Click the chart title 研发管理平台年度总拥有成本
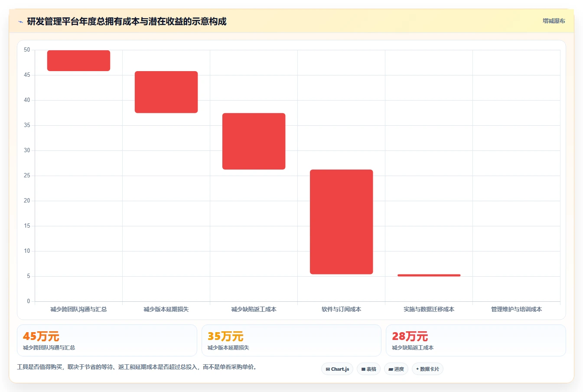The width and height of the screenshot is (583, 392). (x=127, y=22)
